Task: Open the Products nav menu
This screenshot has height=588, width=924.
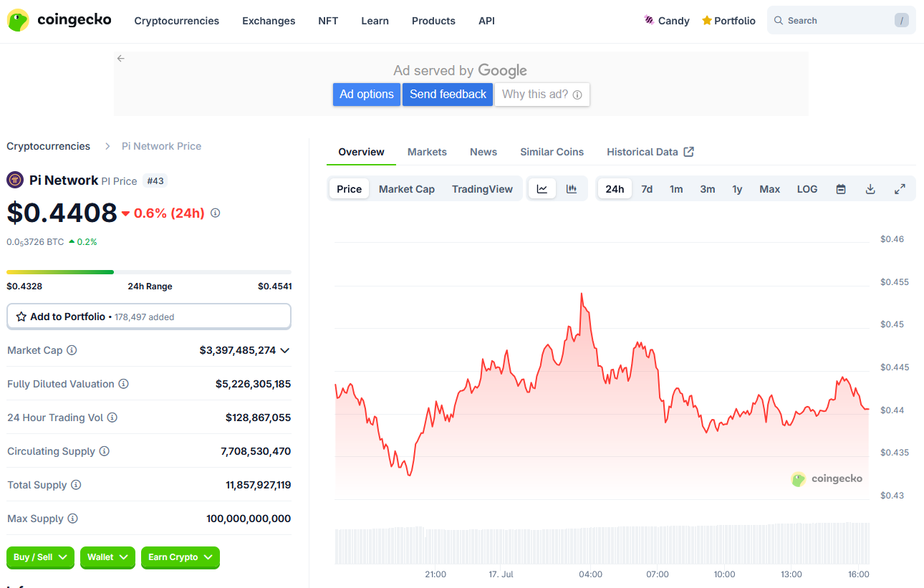Action: (433, 21)
